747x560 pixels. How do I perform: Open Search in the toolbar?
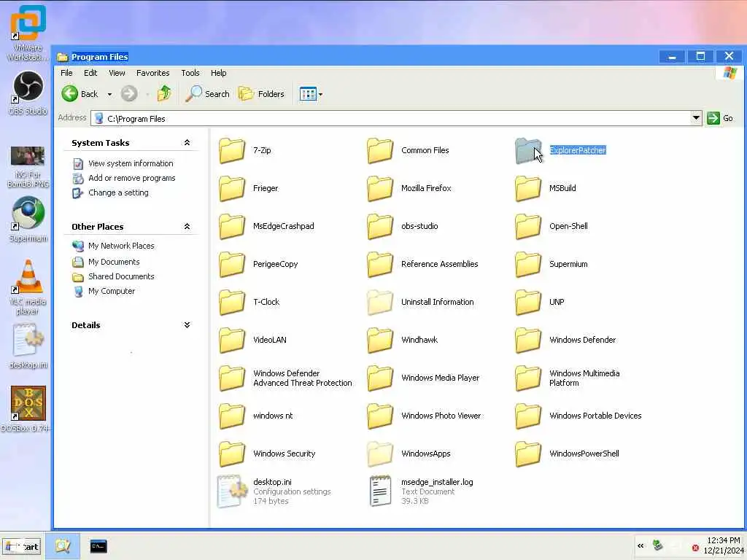(208, 94)
